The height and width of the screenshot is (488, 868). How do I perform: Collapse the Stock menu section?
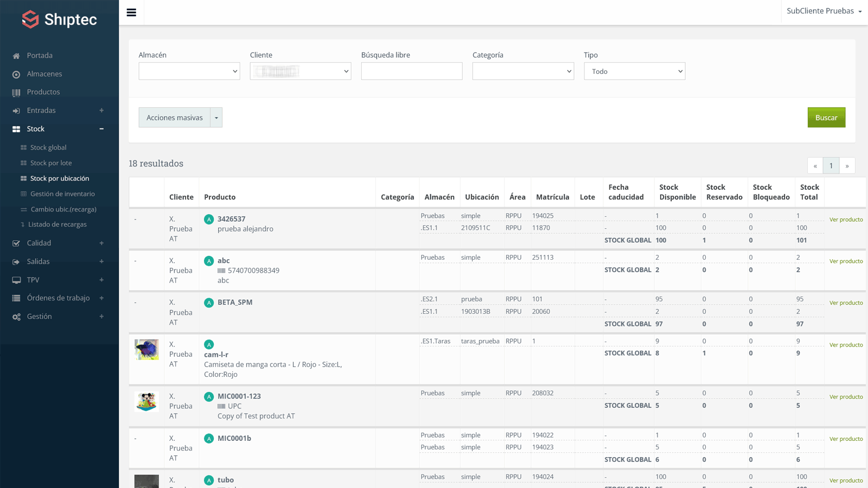tap(101, 129)
